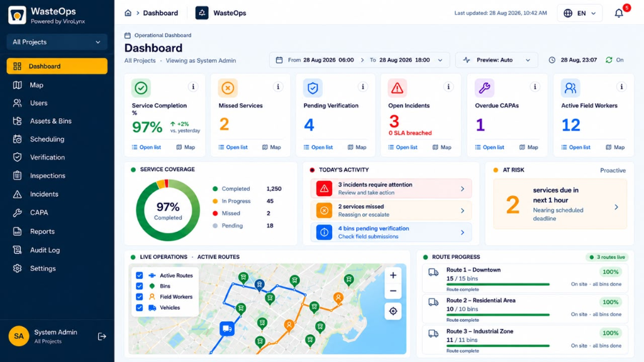
Task: Open info for Open Incidents card
Action: (448, 87)
